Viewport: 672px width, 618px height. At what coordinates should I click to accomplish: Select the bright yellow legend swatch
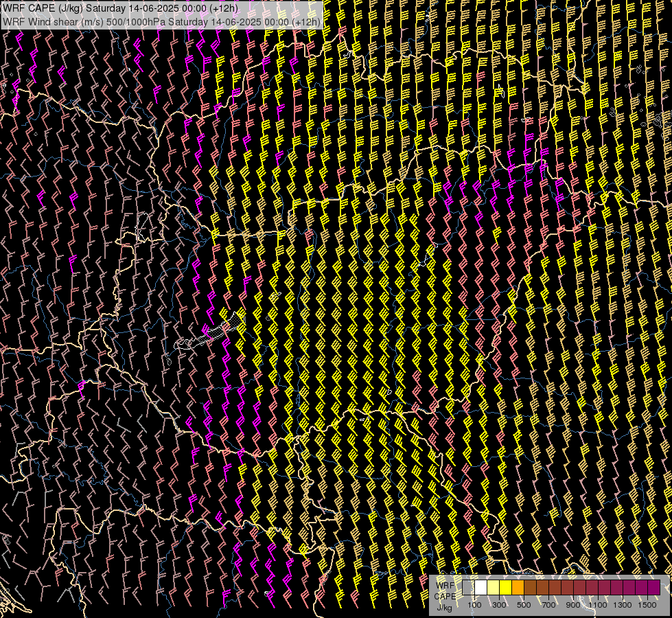(506, 587)
